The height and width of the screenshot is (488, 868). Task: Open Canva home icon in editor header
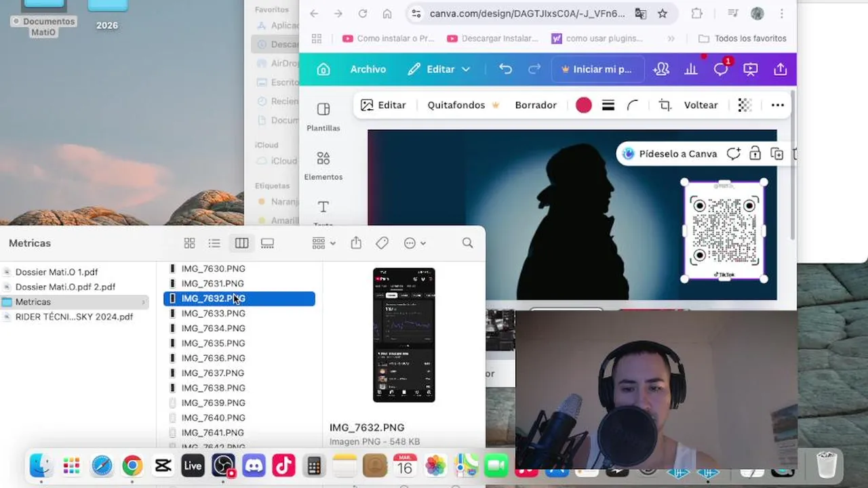(323, 69)
